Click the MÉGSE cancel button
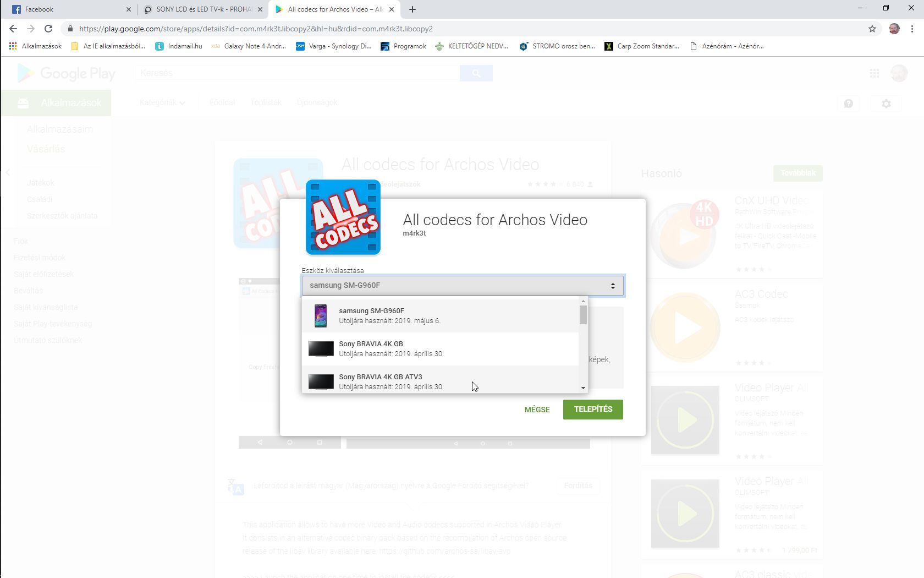Screen dimensions: 924x578 (537, 410)
